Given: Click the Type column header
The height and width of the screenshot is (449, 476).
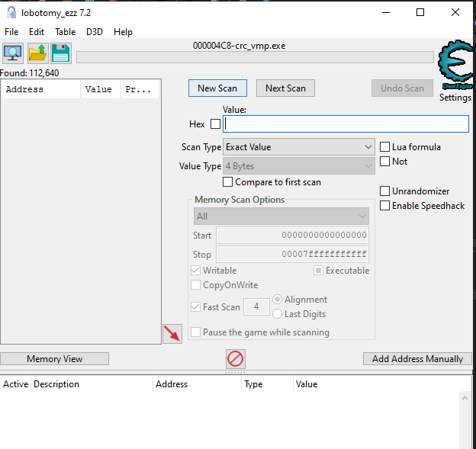Looking at the screenshot, I should 267,384.
